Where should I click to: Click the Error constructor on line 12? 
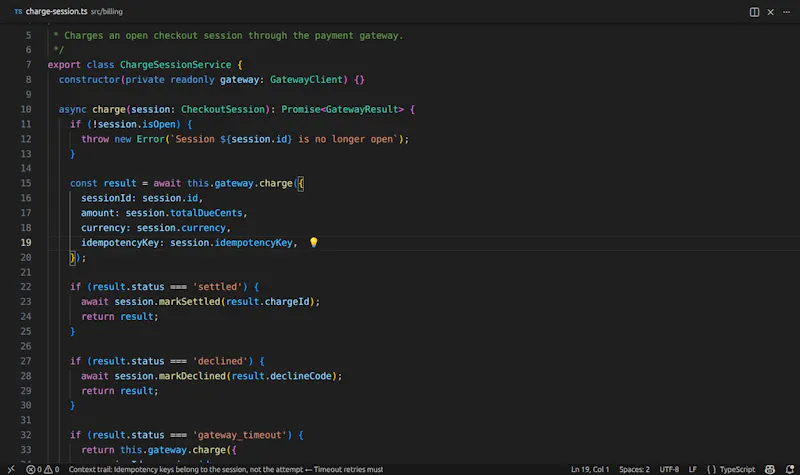(151, 139)
